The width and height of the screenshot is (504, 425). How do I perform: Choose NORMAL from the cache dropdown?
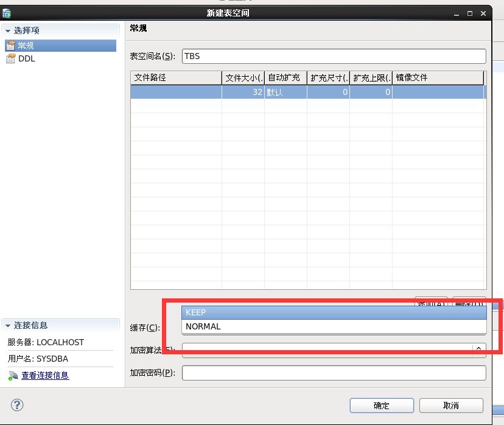point(334,326)
